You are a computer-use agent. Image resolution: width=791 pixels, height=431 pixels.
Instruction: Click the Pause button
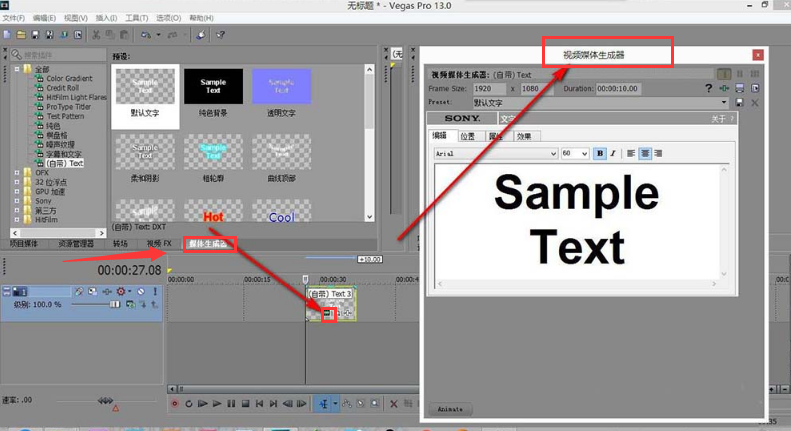tap(231, 404)
